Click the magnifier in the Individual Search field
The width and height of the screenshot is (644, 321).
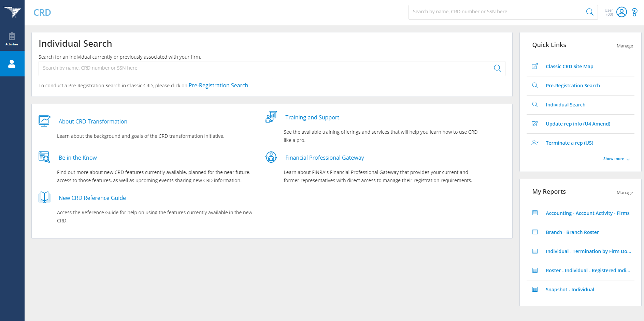[x=498, y=68]
